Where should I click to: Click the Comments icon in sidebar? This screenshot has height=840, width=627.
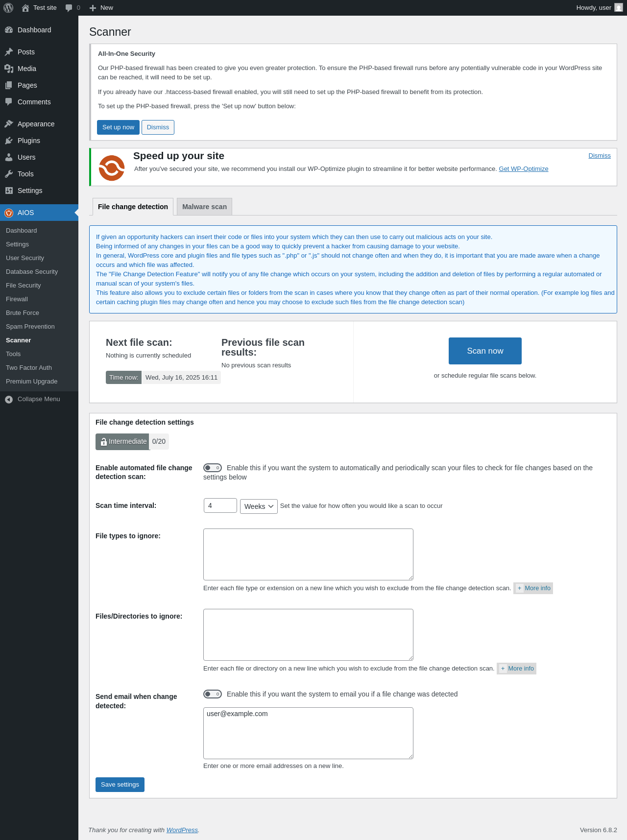pyautogui.click(x=9, y=102)
